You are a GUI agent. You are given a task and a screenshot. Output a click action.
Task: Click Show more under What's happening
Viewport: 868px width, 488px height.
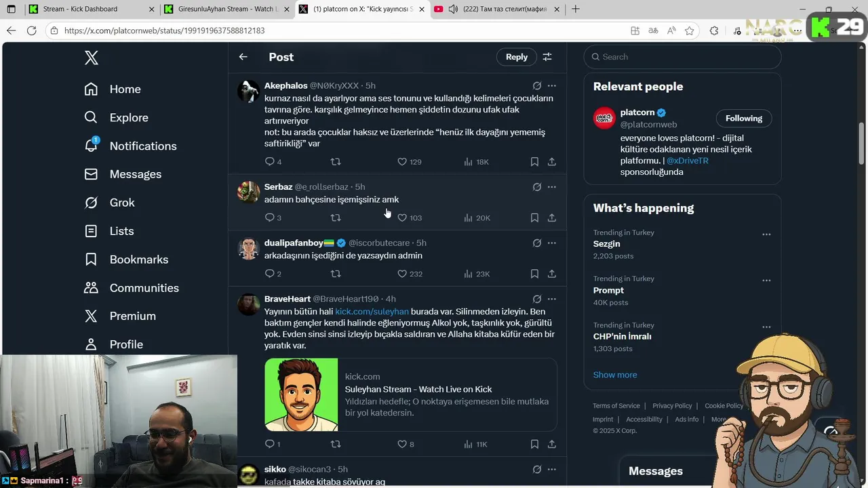tap(615, 375)
